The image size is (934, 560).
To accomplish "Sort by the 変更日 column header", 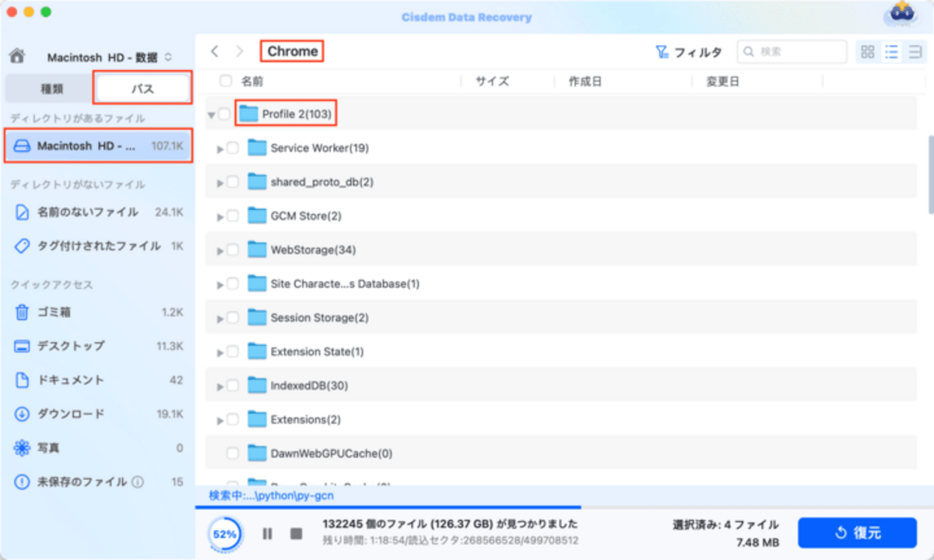I will (722, 81).
